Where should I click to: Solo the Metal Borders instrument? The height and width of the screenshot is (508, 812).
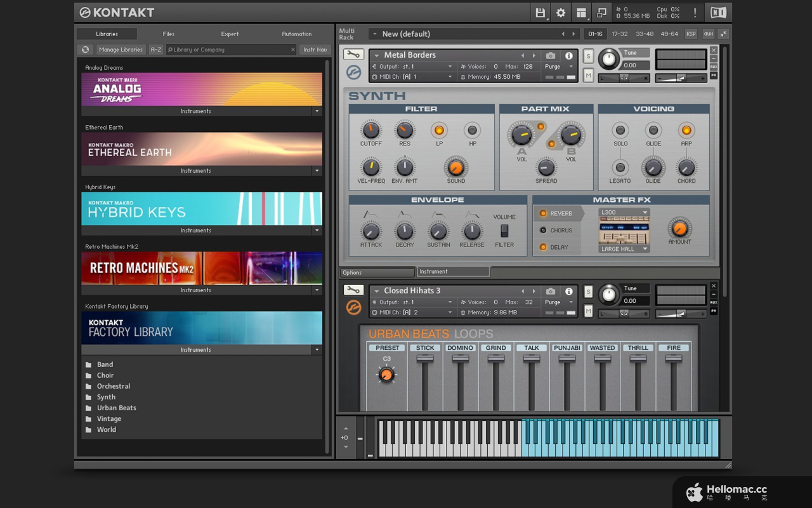point(588,56)
